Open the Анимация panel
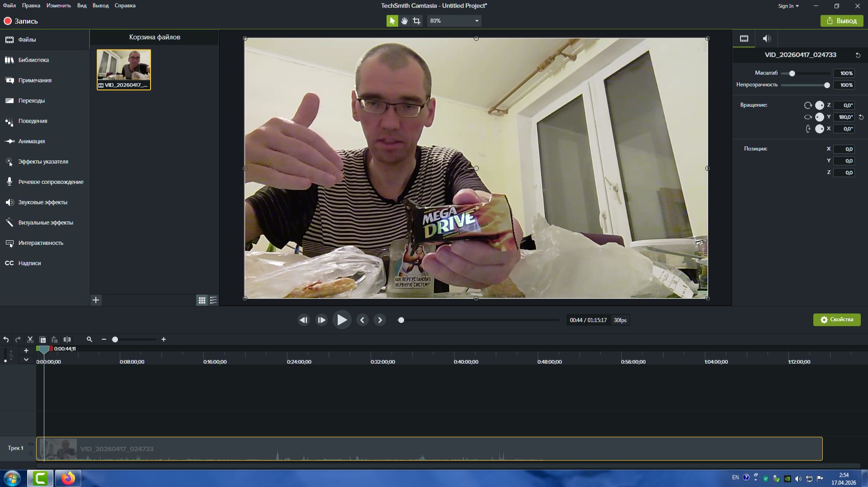868x487 pixels. point(45,141)
